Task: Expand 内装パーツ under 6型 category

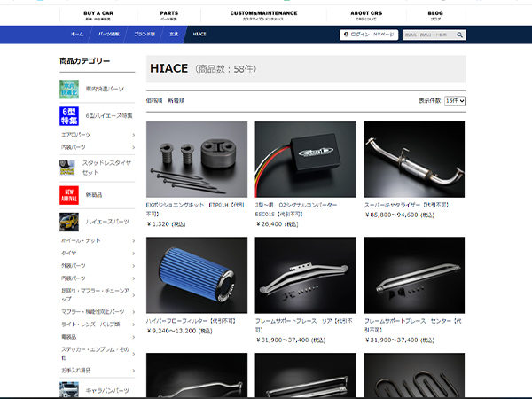Action: pyautogui.click(x=98, y=147)
